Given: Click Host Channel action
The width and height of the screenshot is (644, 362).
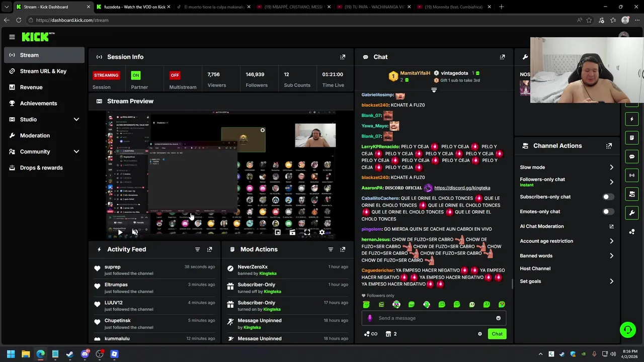Looking at the screenshot, I should pos(535,268).
